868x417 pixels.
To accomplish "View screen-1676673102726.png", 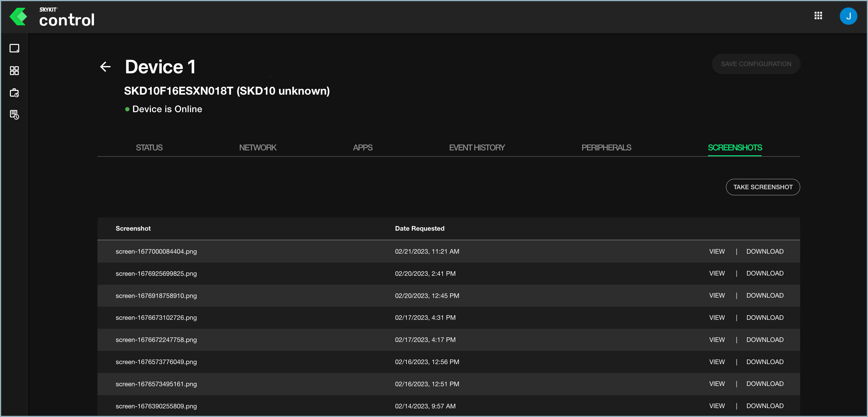I will click(717, 317).
